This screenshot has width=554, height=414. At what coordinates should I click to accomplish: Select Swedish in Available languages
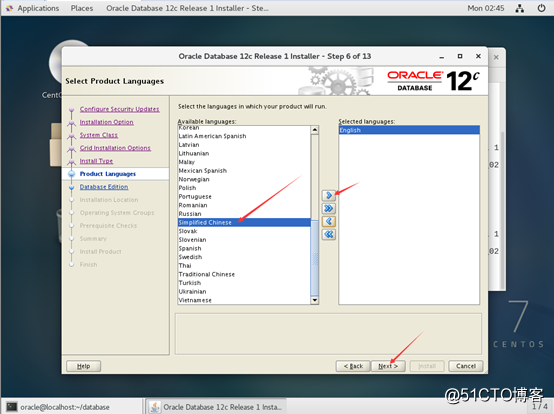[x=244, y=257]
